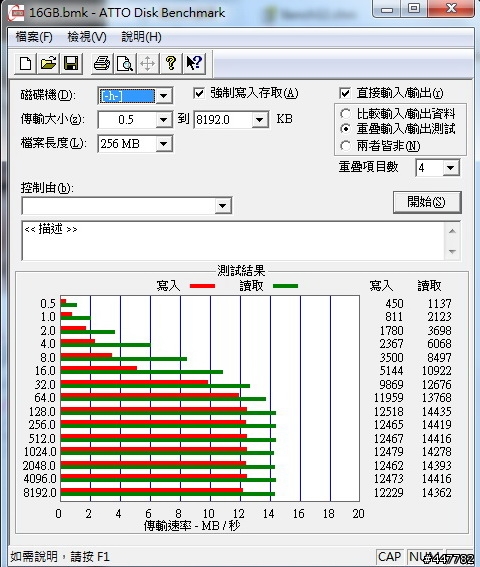Viewport: 480px width, 567px height.
Task: Minimize the ATTO Disk Benchmark window
Action: 387,9
